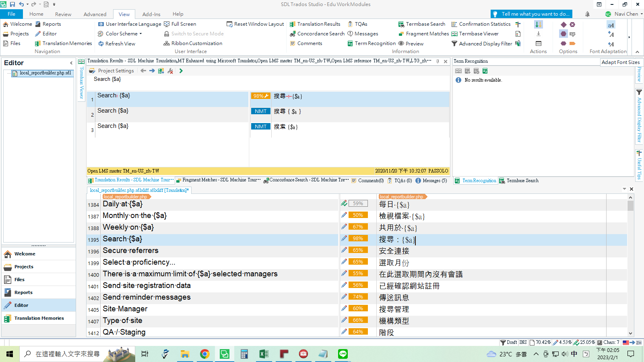Collapse the ribbon with the chevron

point(637,52)
